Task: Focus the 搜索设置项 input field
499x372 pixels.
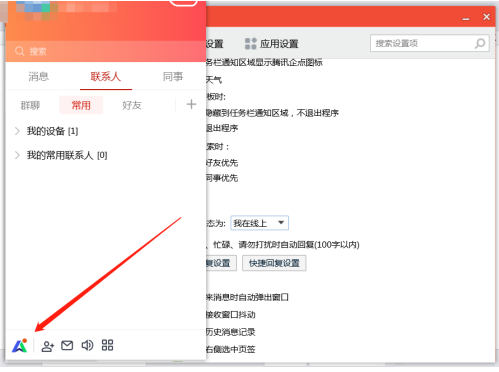Action: coord(430,43)
